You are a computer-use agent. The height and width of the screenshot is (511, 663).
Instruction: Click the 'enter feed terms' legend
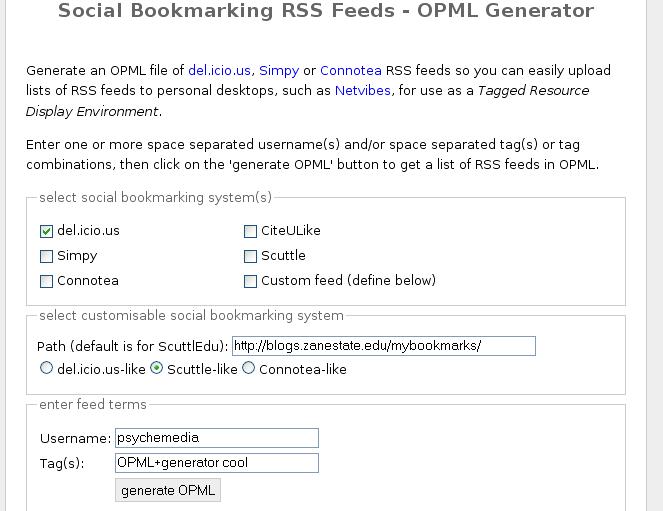pos(93,404)
